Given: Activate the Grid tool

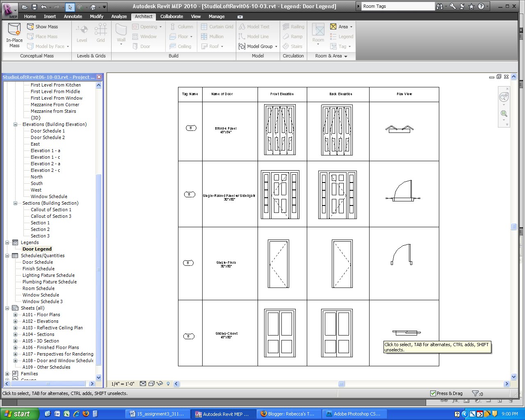Looking at the screenshot, I should (x=100, y=33).
